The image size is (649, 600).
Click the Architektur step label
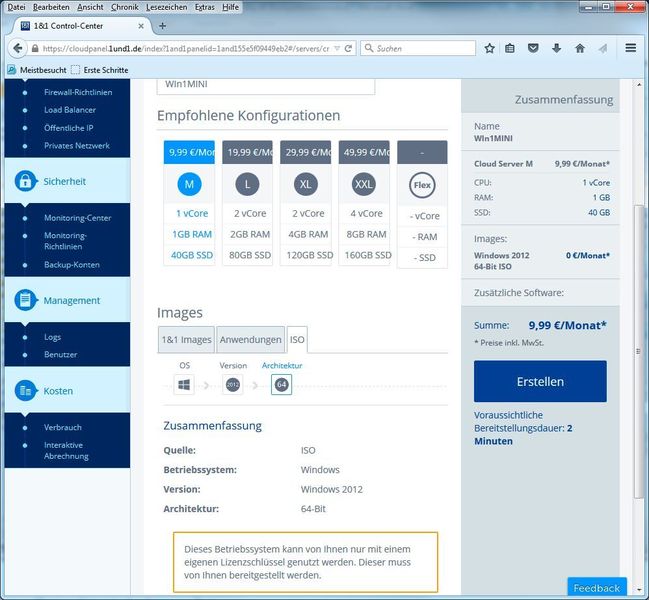pos(282,365)
